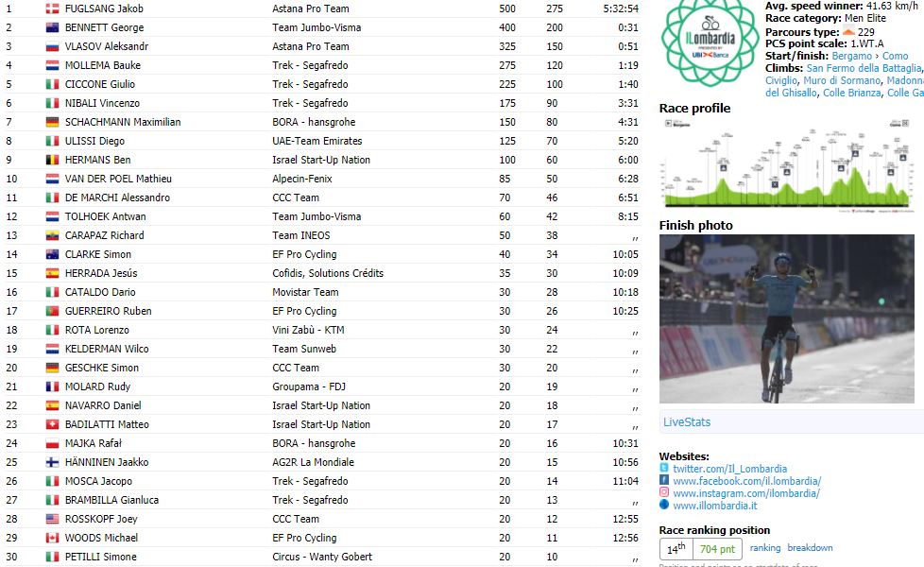Open the UAE-Team Emirates link

click(317, 141)
